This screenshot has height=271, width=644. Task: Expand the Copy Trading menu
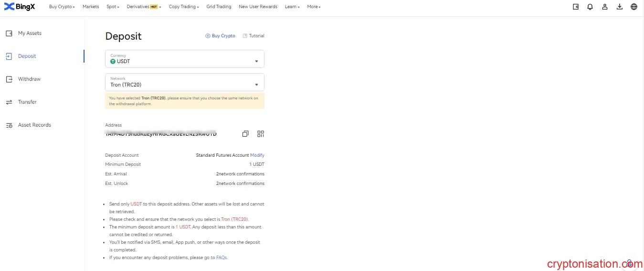[x=184, y=7]
